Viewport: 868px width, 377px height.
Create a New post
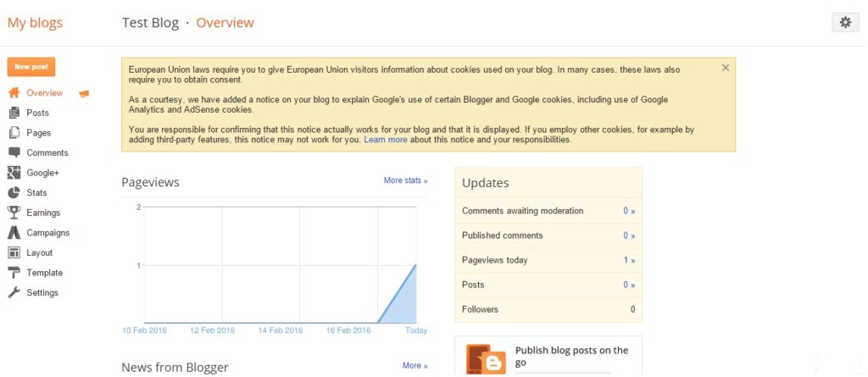point(31,67)
